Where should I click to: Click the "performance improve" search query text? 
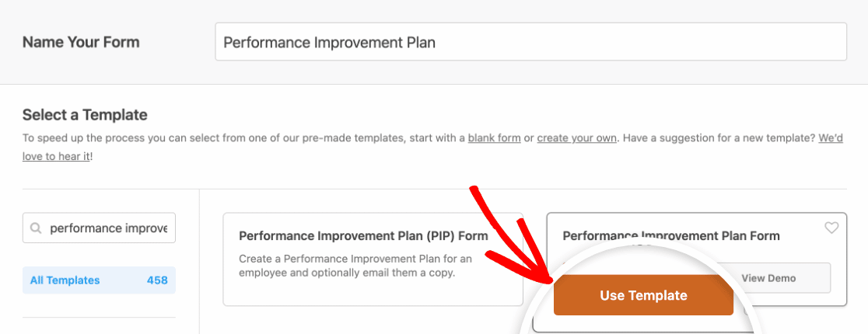[109, 228]
